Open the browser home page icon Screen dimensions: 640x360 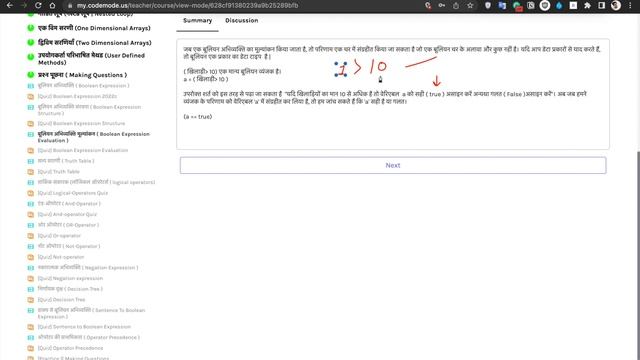click(x=52, y=5)
